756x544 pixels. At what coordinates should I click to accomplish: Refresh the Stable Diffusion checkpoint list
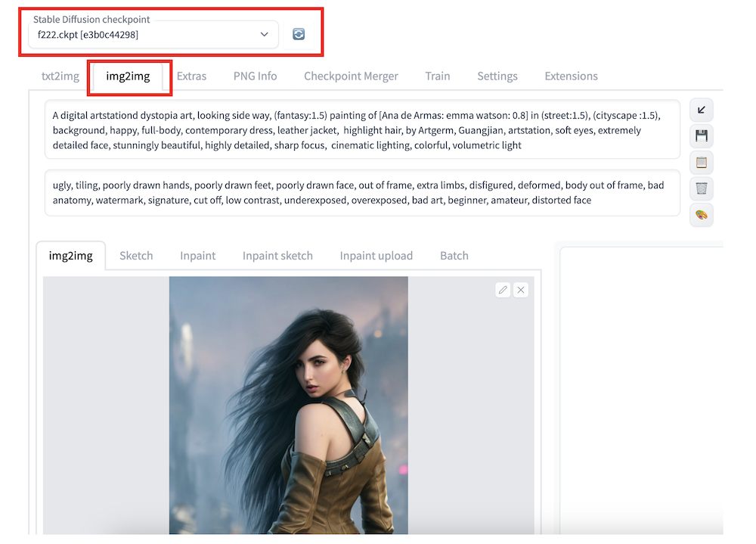pos(299,34)
